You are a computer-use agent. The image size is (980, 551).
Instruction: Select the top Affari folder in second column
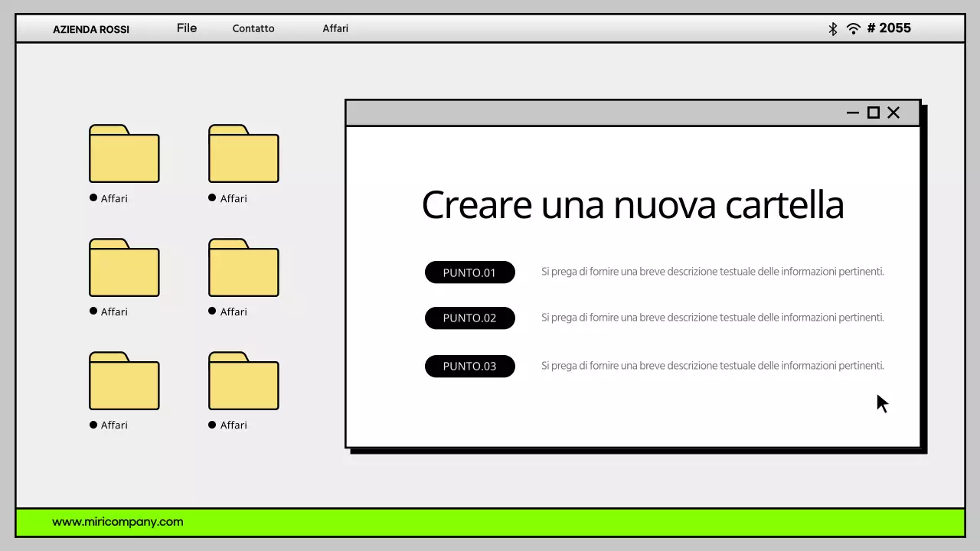click(243, 155)
